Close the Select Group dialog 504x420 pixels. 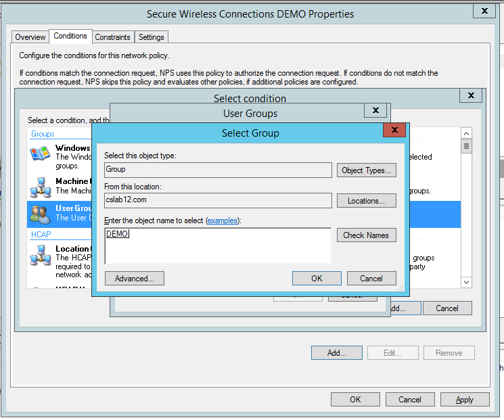coord(394,131)
